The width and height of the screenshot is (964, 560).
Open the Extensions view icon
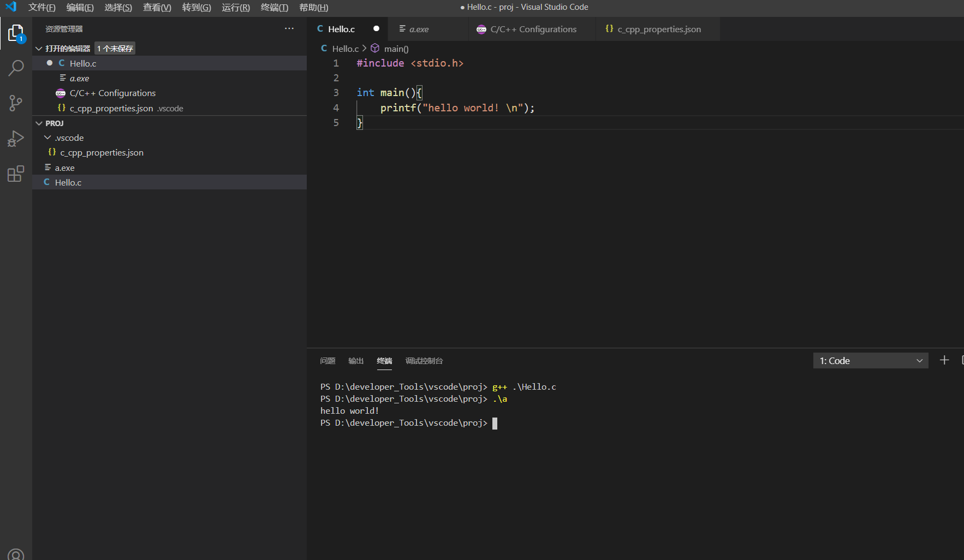coord(16,174)
